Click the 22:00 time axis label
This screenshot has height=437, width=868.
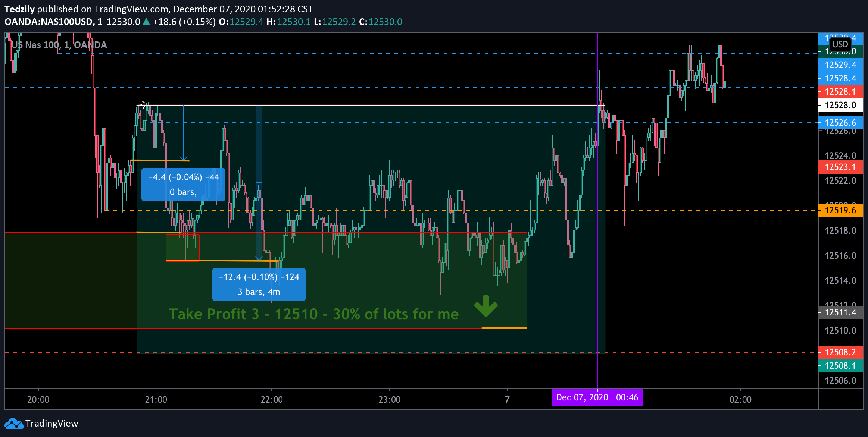pos(272,400)
